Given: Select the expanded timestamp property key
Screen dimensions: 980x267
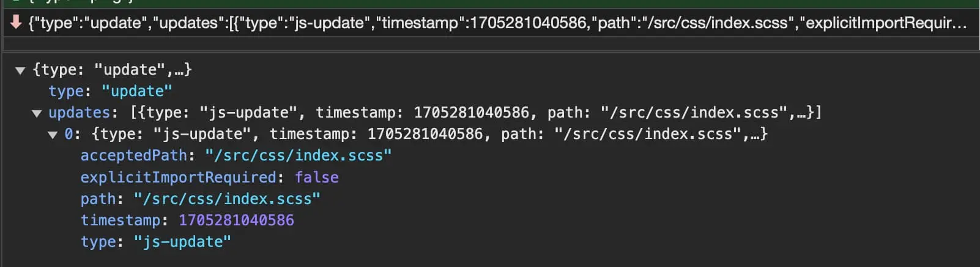Looking at the screenshot, I should click(x=120, y=220).
